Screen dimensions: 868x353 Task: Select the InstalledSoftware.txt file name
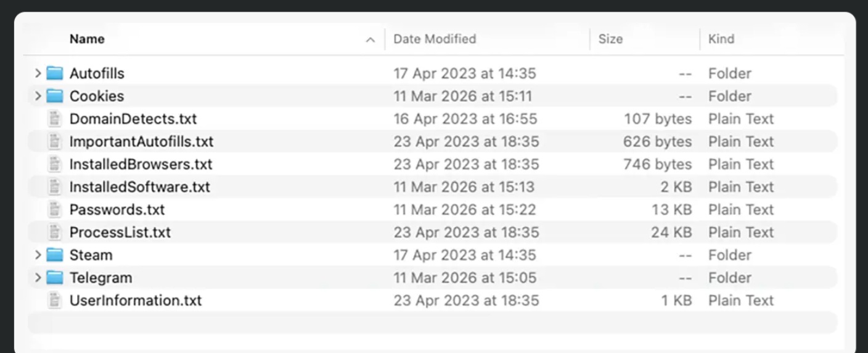[x=139, y=187]
